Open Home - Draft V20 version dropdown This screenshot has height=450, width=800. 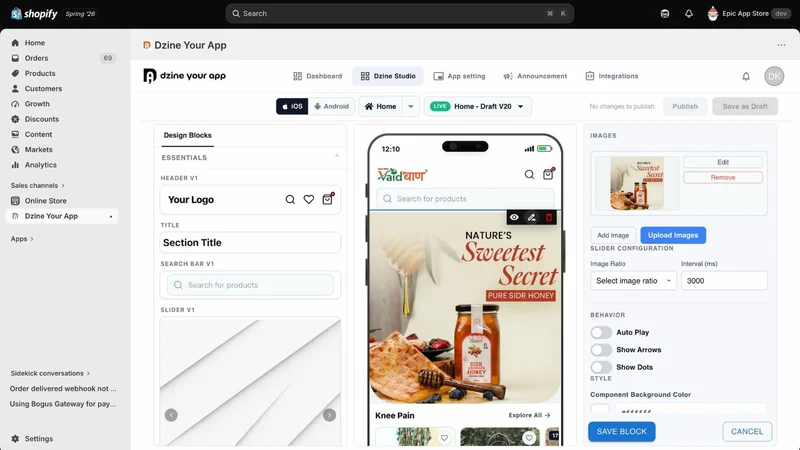pyautogui.click(x=478, y=107)
